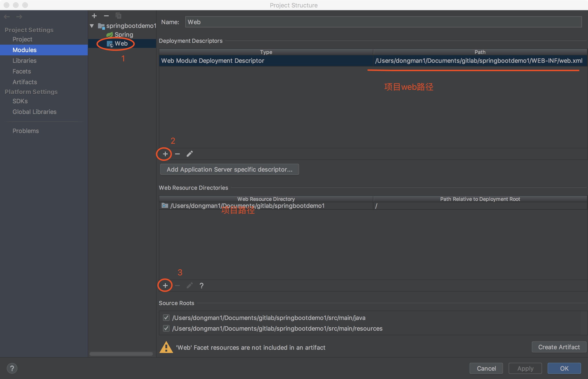The width and height of the screenshot is (588, 379).
Task: Remove the selected deployment descriptor
Action: pos(177,154)
